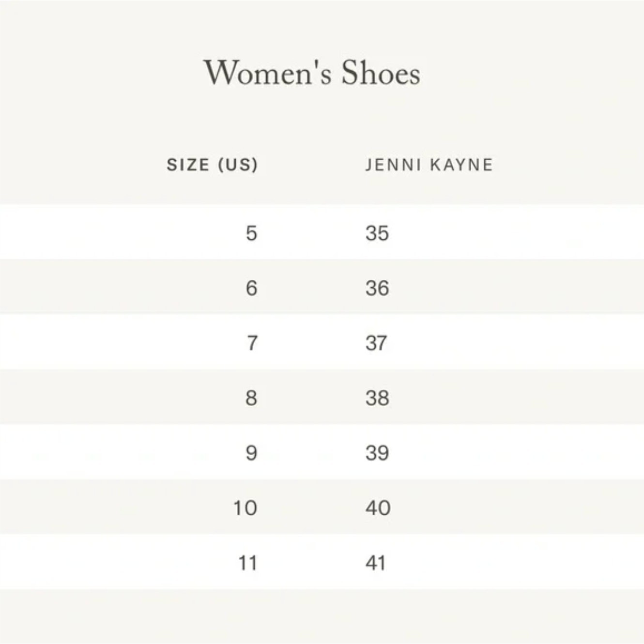Click the word "Shoes" in the title
This screenshot has height=644, width=644.
coord(381,74)
